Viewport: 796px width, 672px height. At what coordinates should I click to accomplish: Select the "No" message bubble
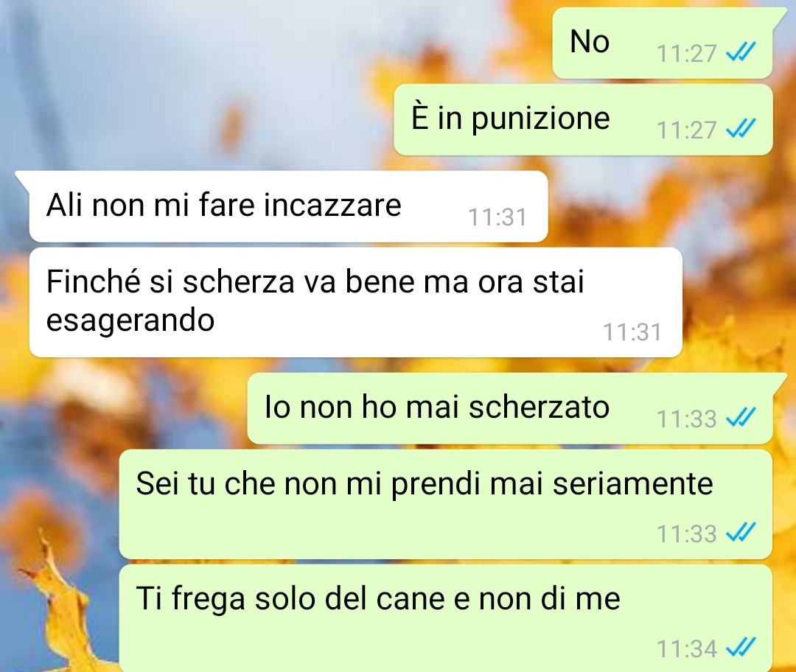pos(663,43)
